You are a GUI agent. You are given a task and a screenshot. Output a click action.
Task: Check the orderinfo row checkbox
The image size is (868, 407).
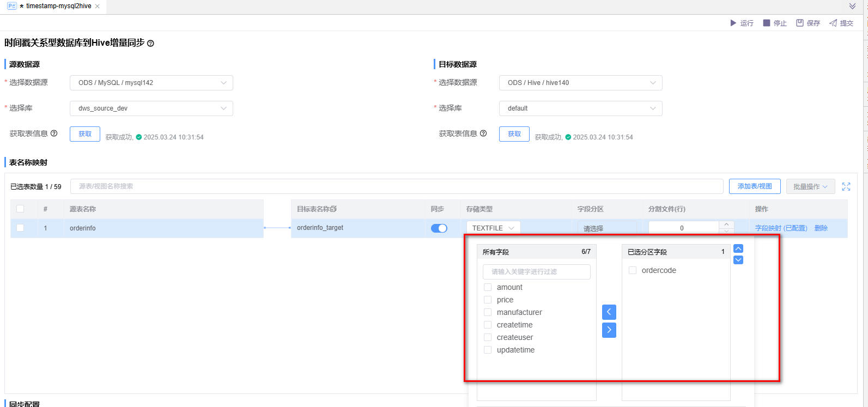(x=20, y=228)
